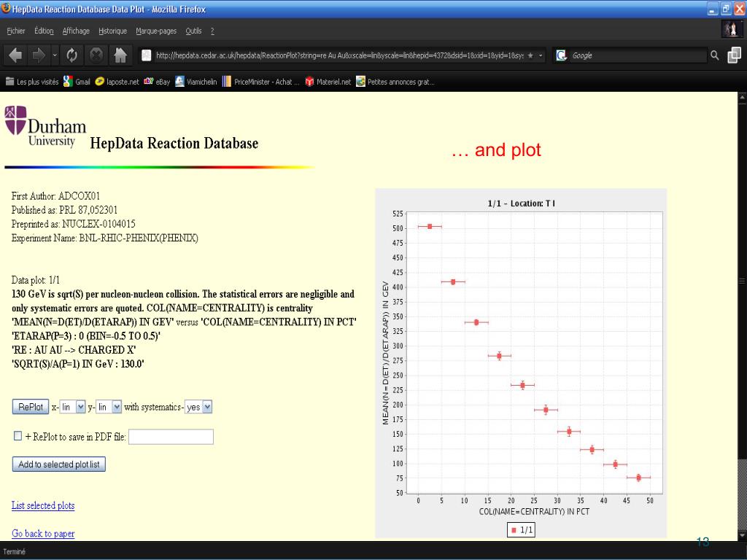Click the 'First Author: ADCOX01' text

coord(55,196)
